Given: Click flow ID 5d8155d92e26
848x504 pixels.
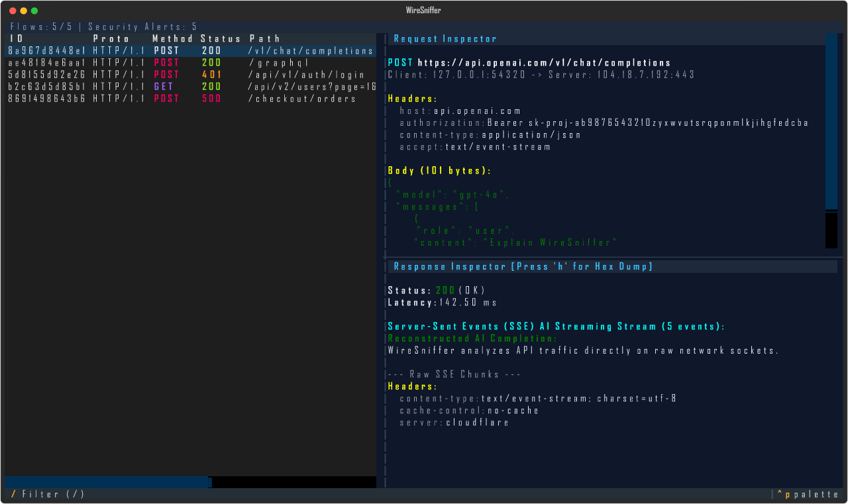Looking at the screenshot, I should (47, 75).
